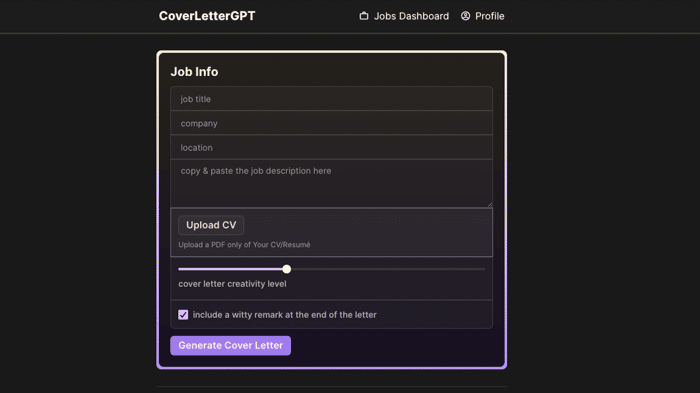Click the creativity level slider thumb
Screen dimensions: 700x393
(x=287, y=269)
